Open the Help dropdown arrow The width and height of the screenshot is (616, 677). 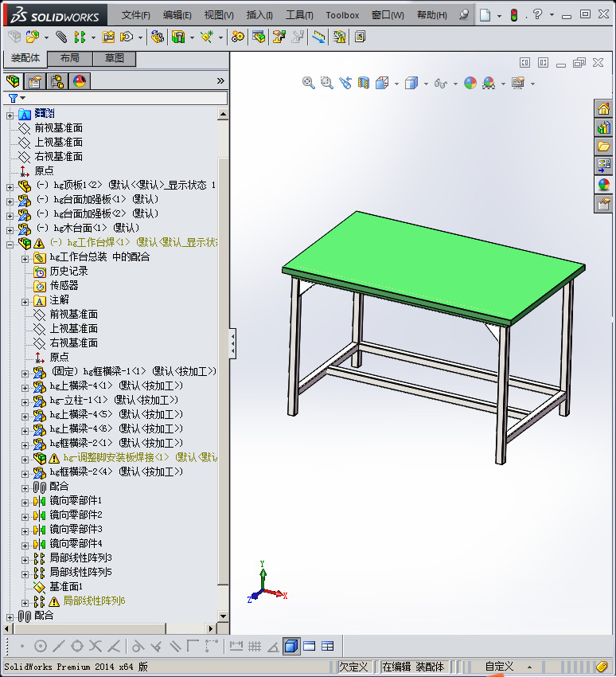tap(552, 15)
